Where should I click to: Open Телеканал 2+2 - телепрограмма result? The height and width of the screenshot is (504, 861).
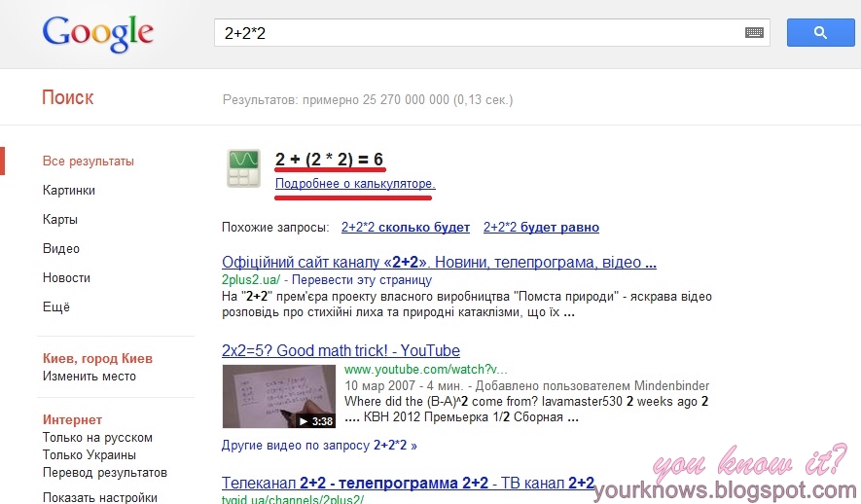[x=408, y=484]
